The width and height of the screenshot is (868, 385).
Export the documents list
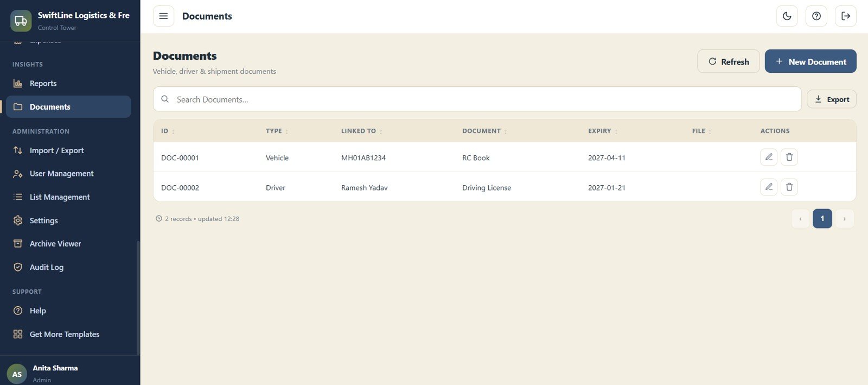[x=832, y=99]
